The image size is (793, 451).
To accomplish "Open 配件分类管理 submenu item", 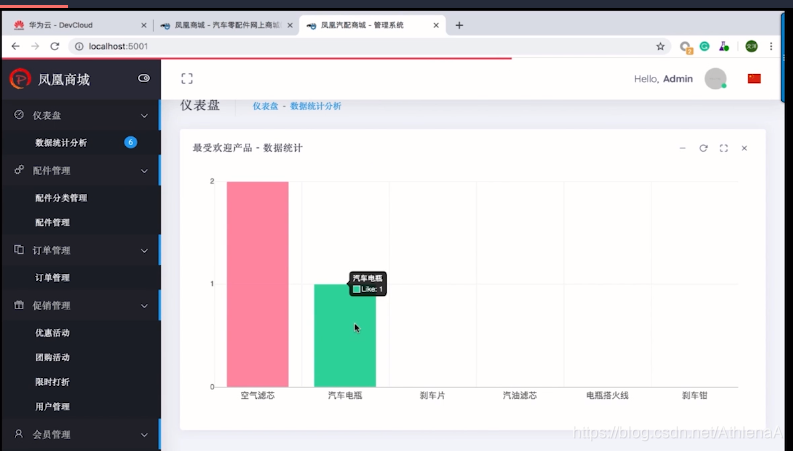I will click(x=61, y=198).
